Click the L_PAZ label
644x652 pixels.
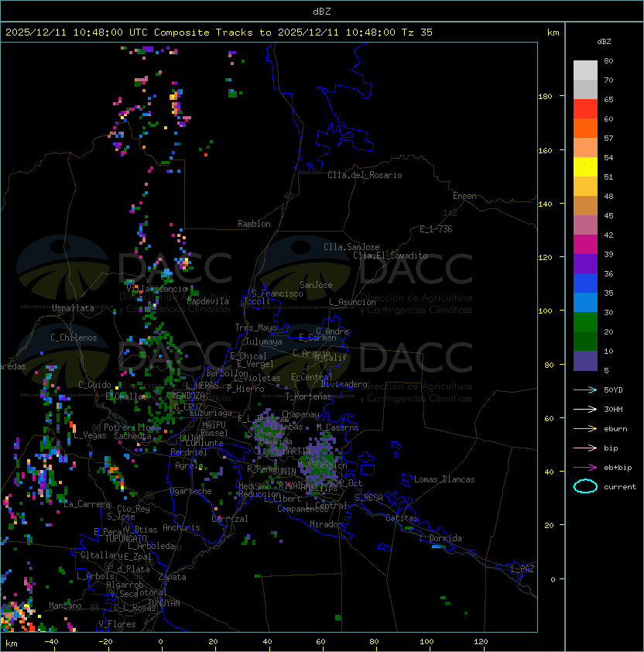522,568
